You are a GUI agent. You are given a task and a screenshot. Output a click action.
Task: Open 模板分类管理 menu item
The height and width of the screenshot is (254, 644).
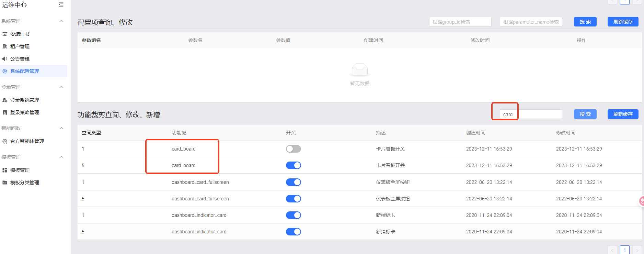[x=25, y=183]
